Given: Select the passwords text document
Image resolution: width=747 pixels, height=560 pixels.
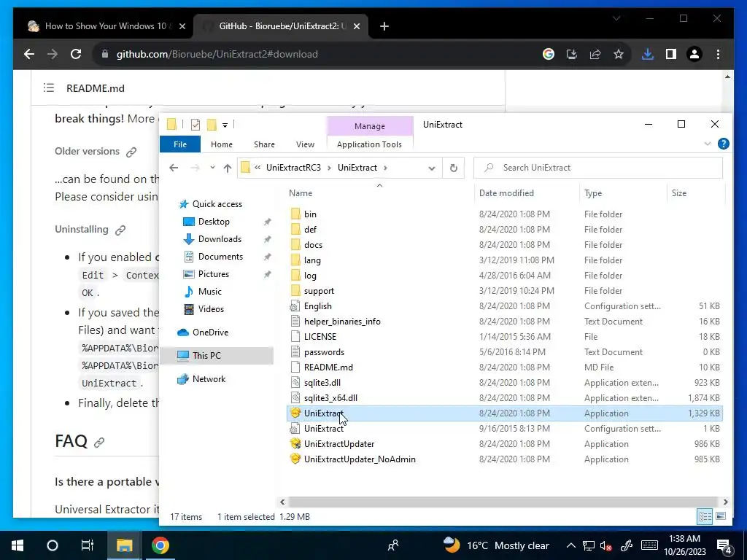Looking at the screenshot, I should (x=324, y=352).
